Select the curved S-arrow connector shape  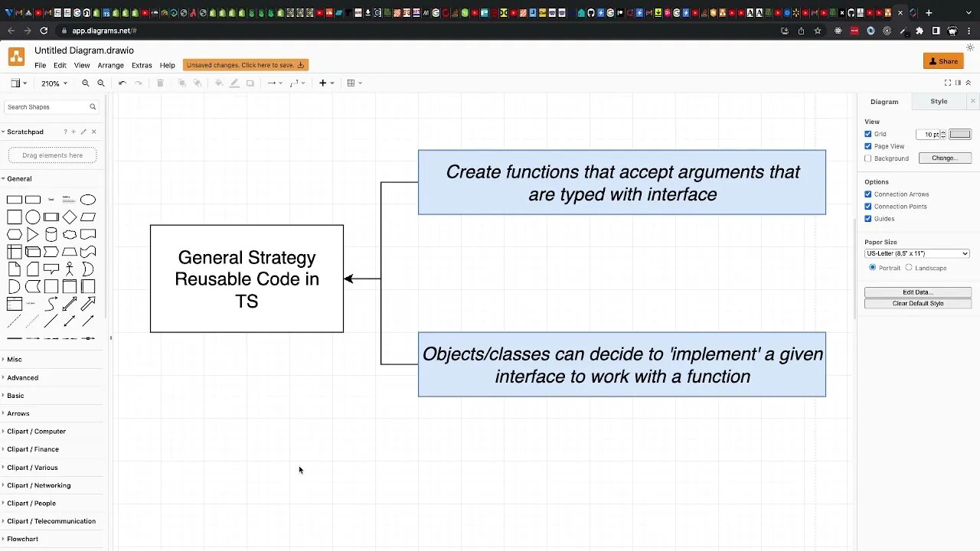pyautogui.click(x=51, y=304)
